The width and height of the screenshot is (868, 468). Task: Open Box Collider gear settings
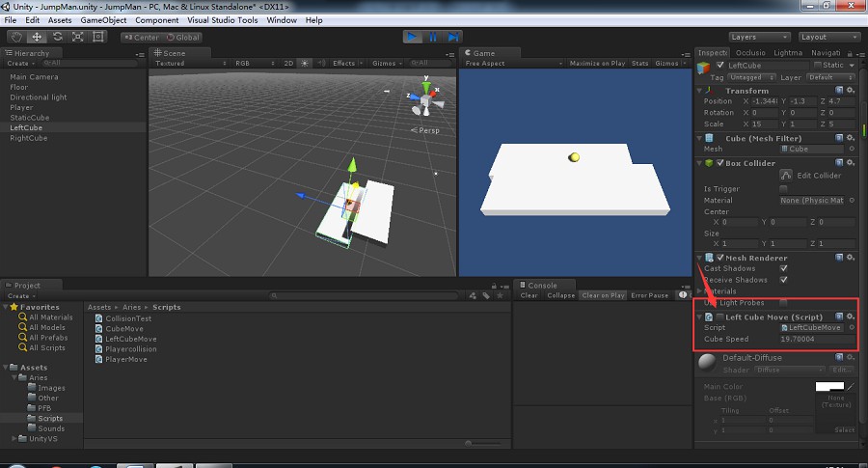click(x=851, y=163)
